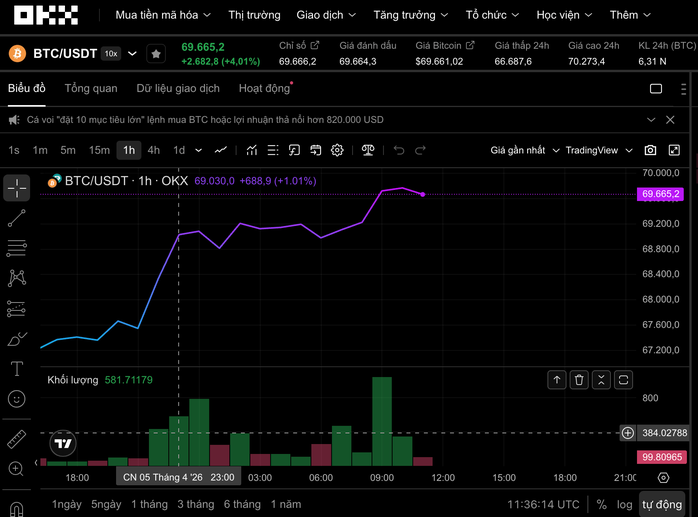Open chart settings gear in toolbar
The width and height of the screenshot is (698, 517).
[337, 150]
